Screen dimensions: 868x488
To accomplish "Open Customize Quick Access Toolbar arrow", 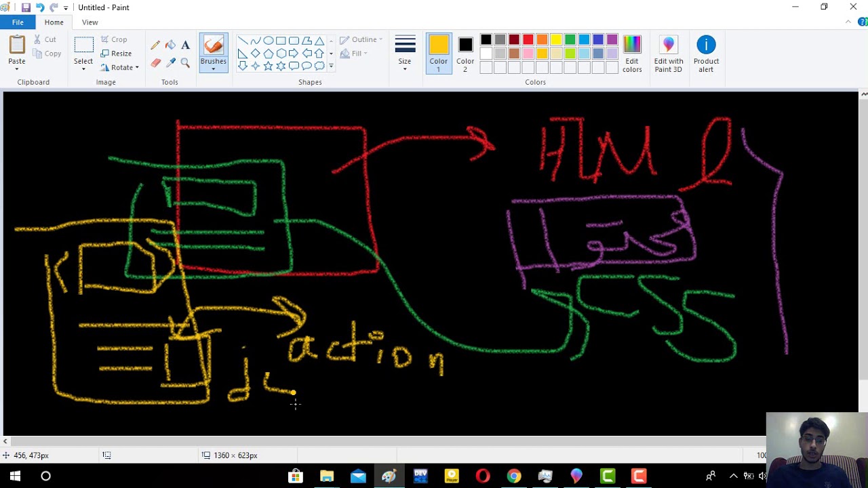I will point(66,7).
